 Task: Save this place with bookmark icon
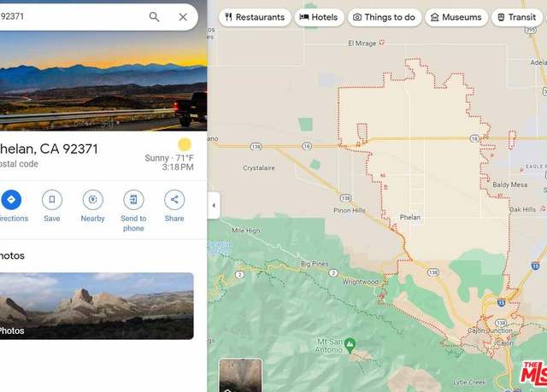click(x=52, y=200)
